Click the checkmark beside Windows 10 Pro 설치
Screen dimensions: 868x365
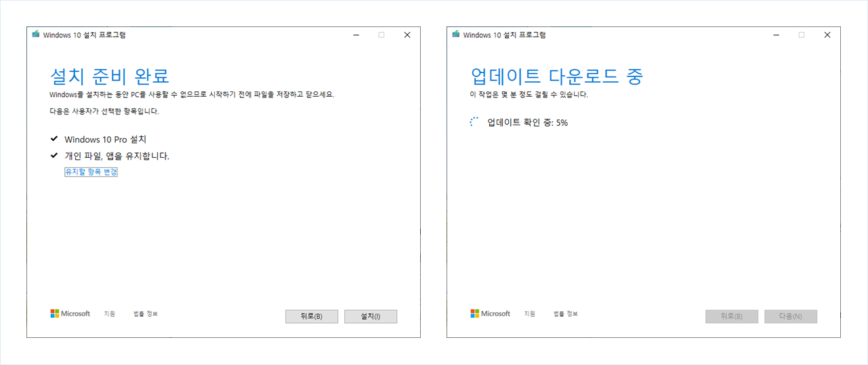coord(54,139)
